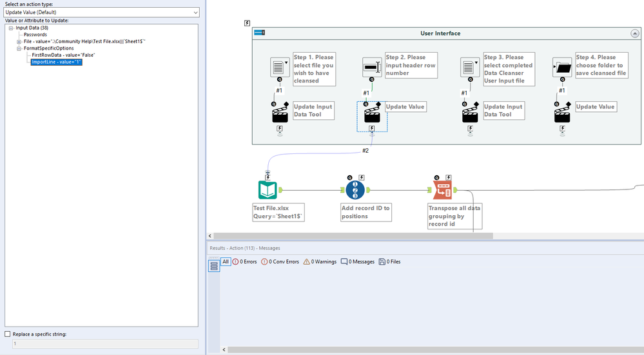Click the Step 2 header row number annotation

(x=411, y=65)
